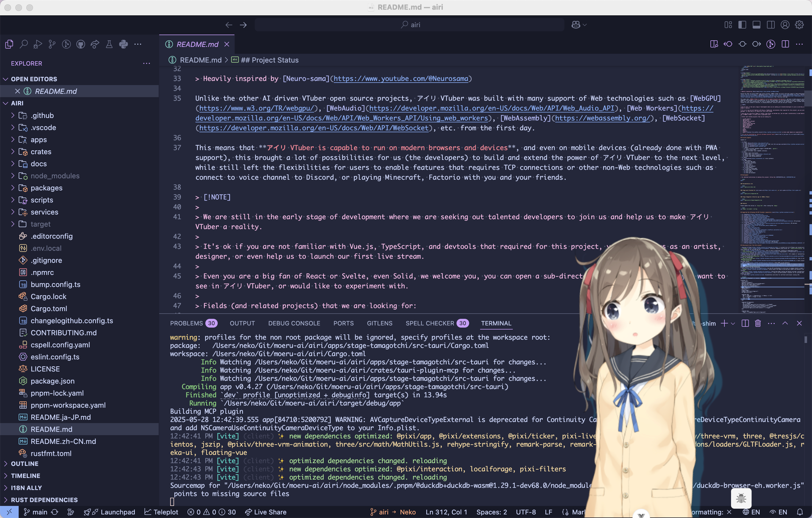Close the bottom panel
Viewport: 812px width, 518px height.
click(799, 323)
